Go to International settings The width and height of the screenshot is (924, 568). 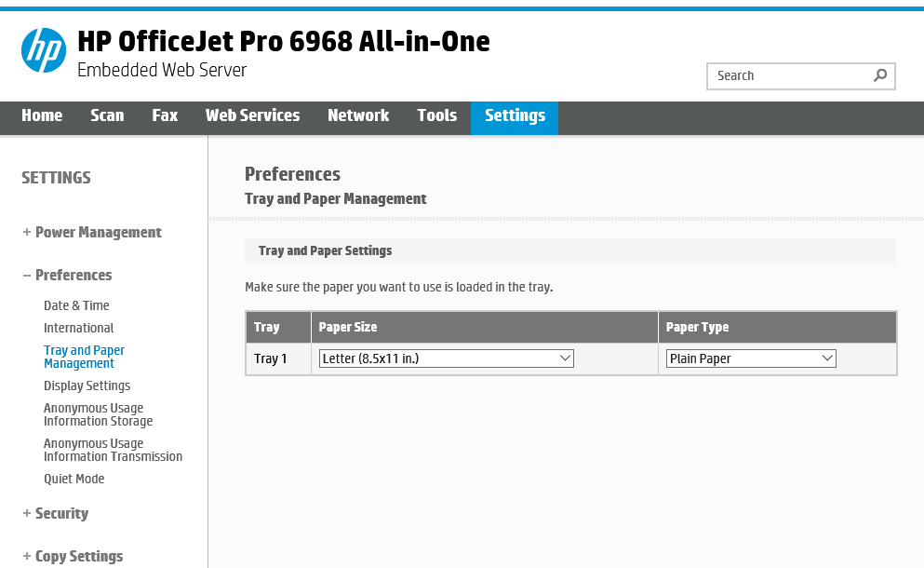(x=78, y=328)
